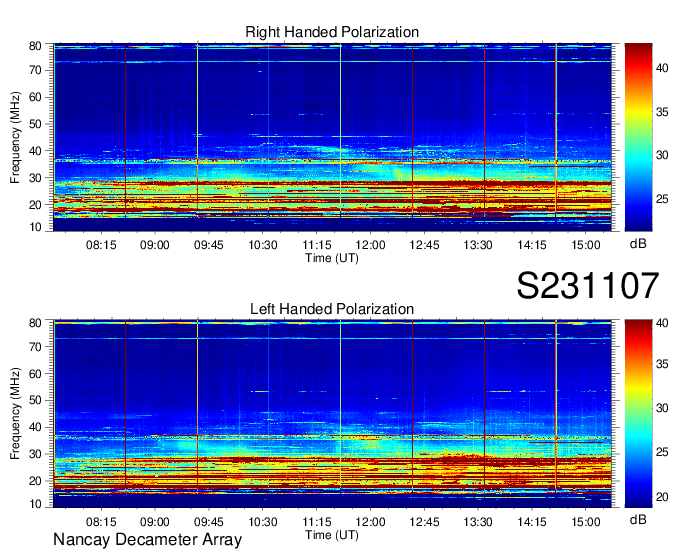Click the 35 dB label on bottom color bar
Screen dimensions: 680x552
(x=662, y=364)
